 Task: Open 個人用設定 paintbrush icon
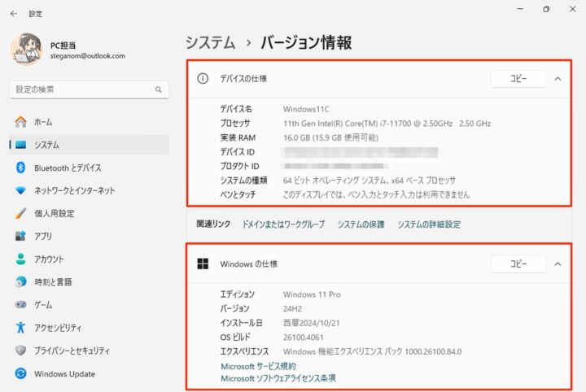coord(20,213)
